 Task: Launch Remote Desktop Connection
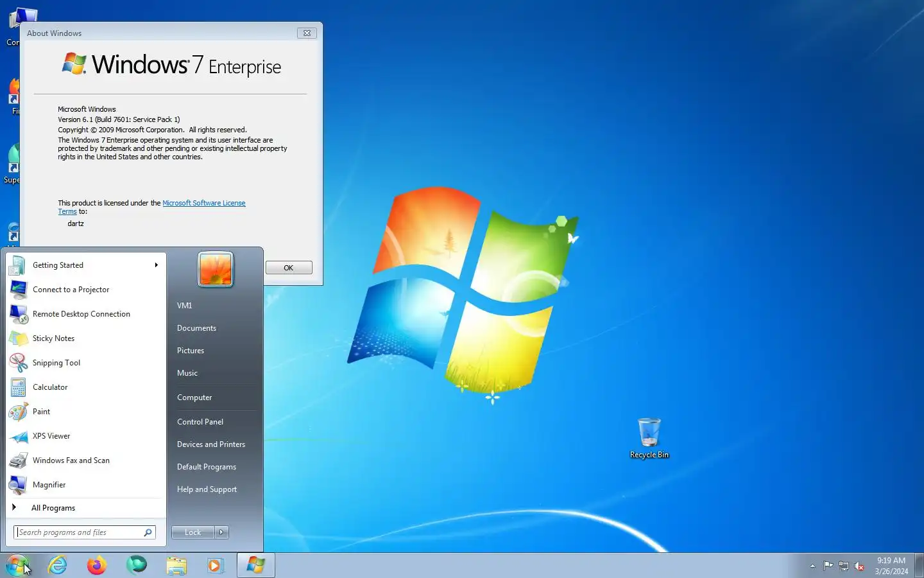[86, 314]
